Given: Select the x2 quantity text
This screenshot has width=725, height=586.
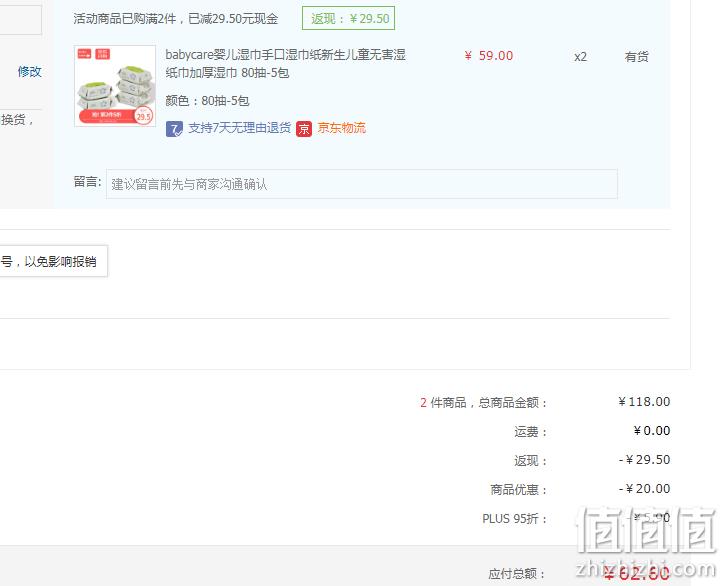Looking at the screenshot, I should (x=580, y=57).
